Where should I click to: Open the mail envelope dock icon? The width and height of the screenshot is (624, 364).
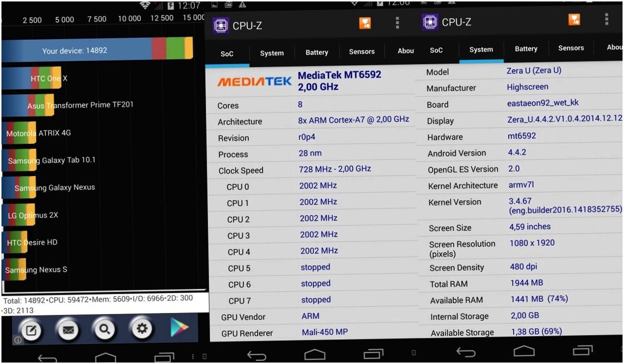68,330
